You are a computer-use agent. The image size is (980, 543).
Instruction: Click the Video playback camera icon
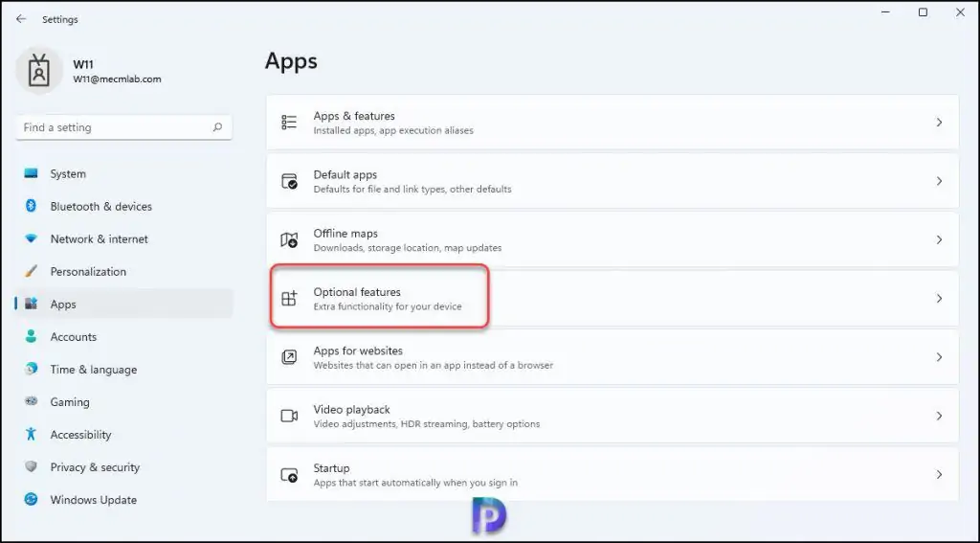289,416
